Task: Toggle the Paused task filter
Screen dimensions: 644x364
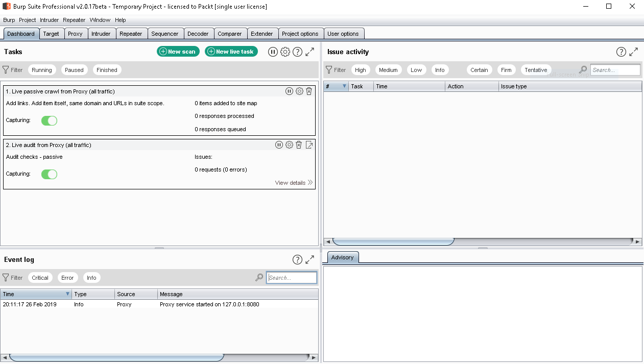Action: pyautogui.click(x=74, y=70)
